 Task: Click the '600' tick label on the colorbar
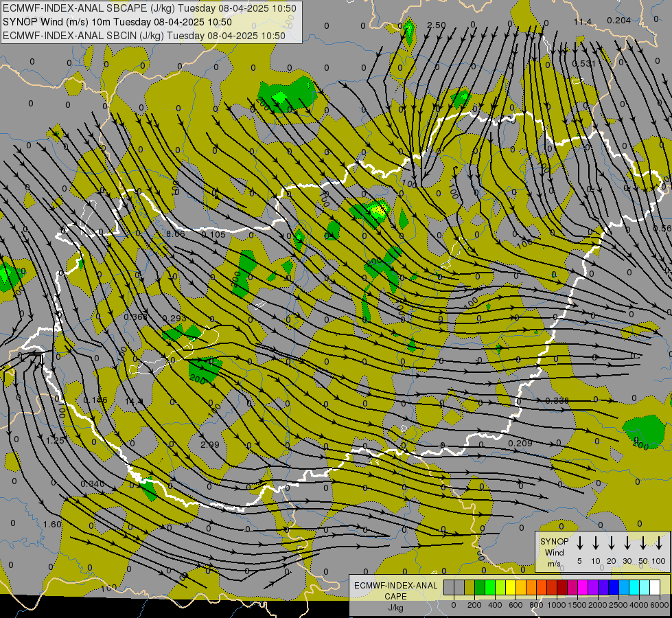click(x=515, y=605)
